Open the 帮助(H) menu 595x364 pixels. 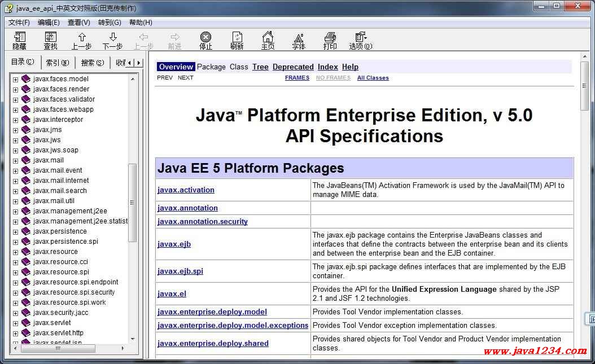pyautogui.click(x=141, y=23)
